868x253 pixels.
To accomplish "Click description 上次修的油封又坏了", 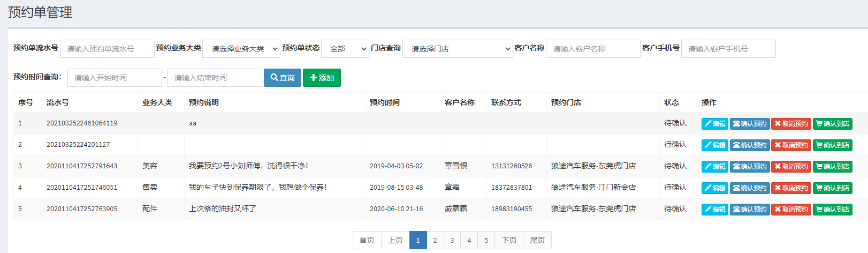I will click(x=223, y=209).
